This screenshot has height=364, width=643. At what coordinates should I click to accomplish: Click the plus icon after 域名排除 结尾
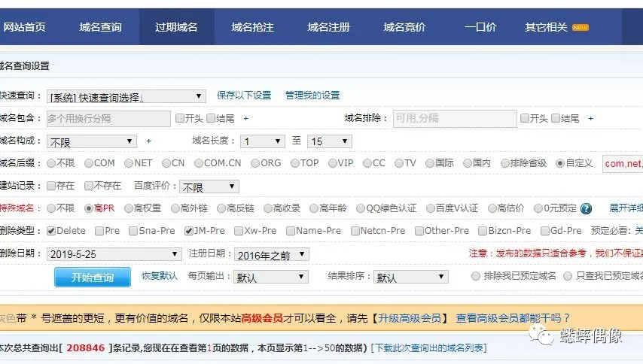[x=590, y=118]
